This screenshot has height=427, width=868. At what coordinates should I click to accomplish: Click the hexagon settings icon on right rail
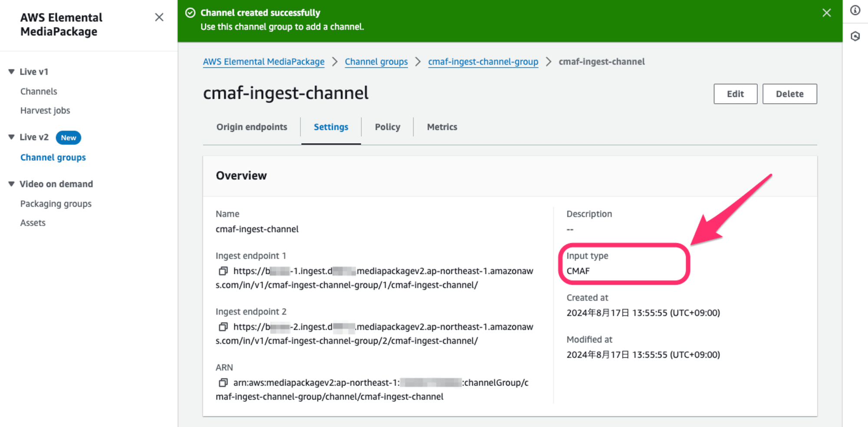tap(855, 36)
